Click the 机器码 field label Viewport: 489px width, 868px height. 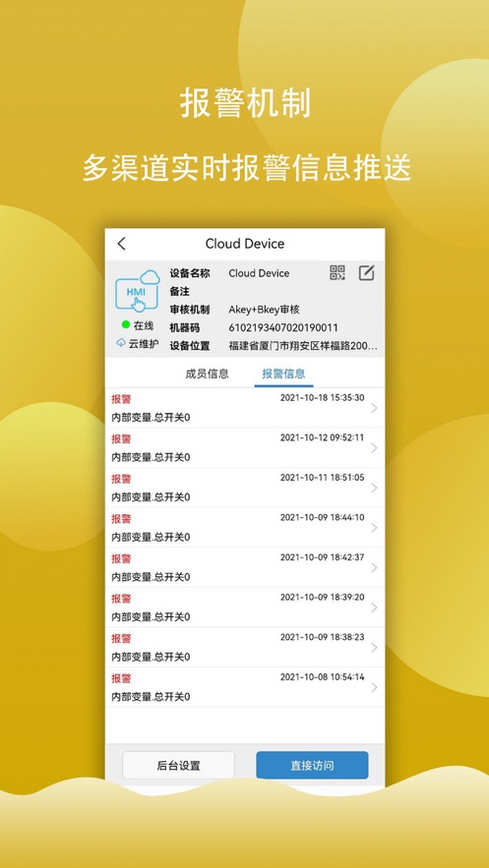point(184,327)
